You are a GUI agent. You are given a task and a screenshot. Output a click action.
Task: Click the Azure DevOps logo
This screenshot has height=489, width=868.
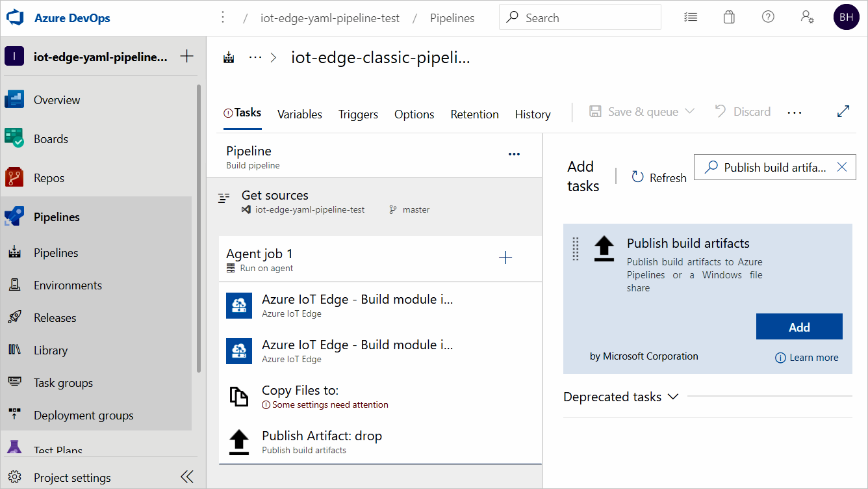[16, 18]
